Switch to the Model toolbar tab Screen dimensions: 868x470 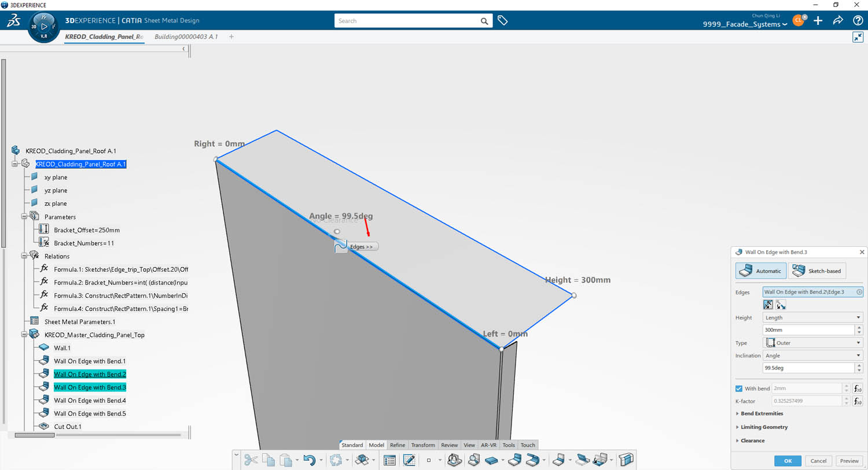coord(376,445)
